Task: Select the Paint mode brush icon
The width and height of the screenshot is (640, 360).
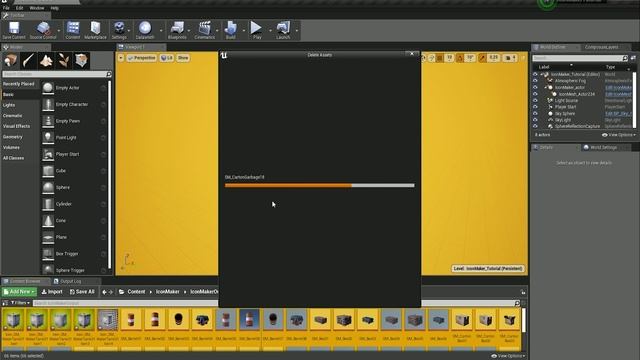Action: coord(29,60)
